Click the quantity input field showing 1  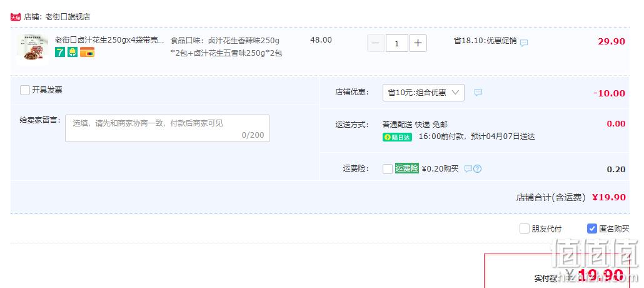point(397,43)
